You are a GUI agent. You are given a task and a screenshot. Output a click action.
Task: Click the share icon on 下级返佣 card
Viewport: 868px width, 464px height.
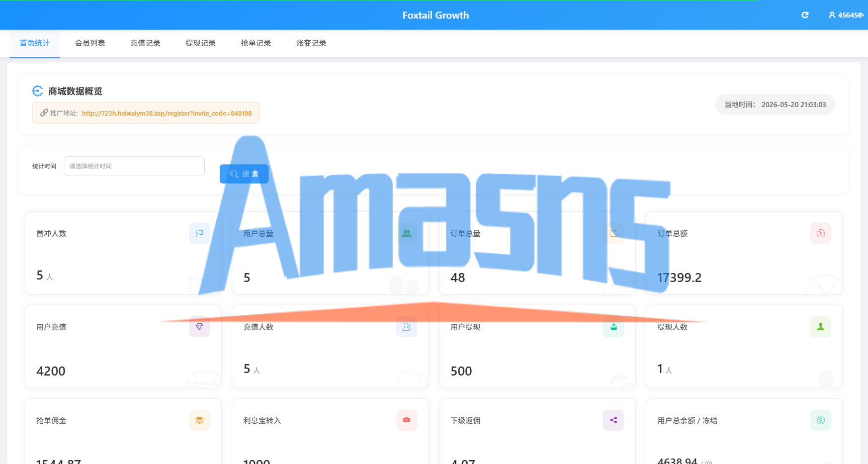(614, 420)
